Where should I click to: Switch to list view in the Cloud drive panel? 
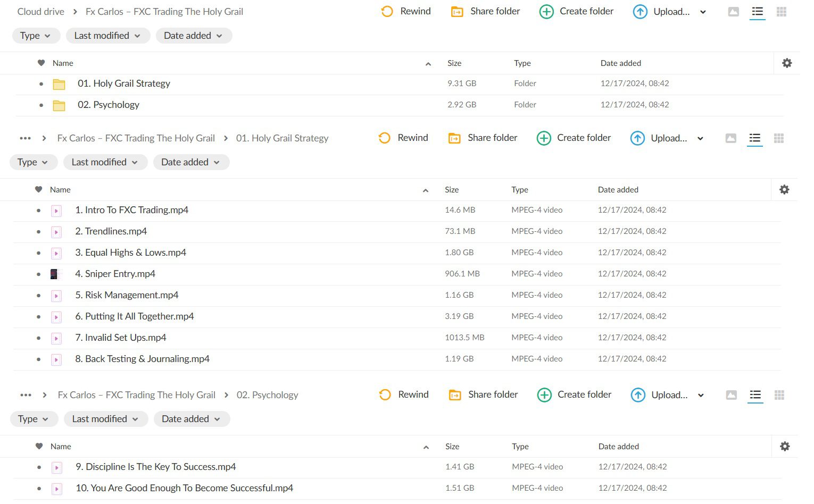coord(758,12)
